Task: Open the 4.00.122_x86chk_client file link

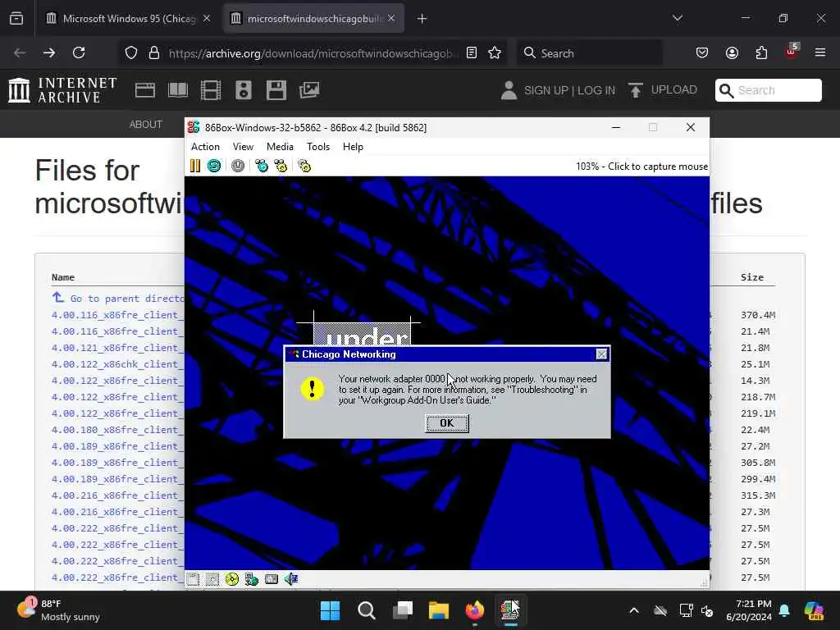Action: click(117, 364)
